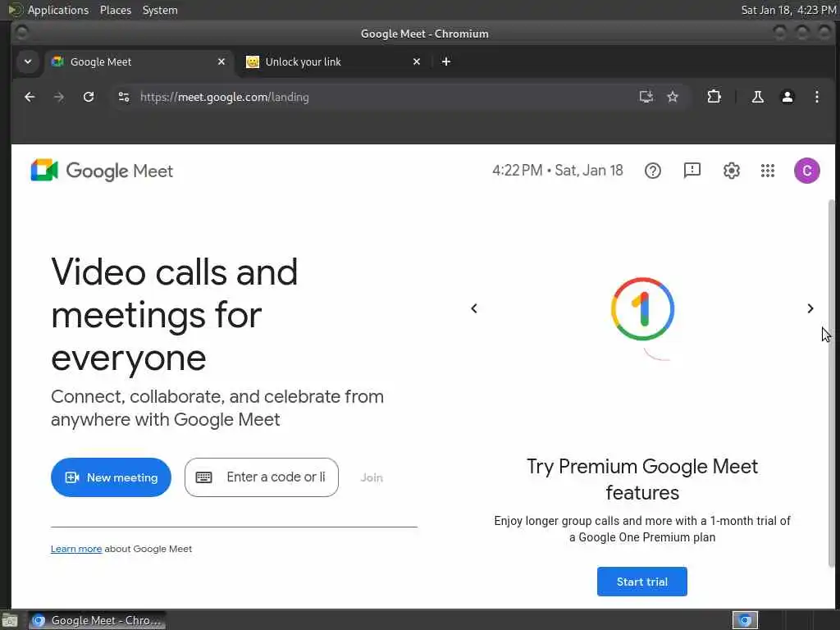Focus the Enter a code or link field

pos(262,477)
